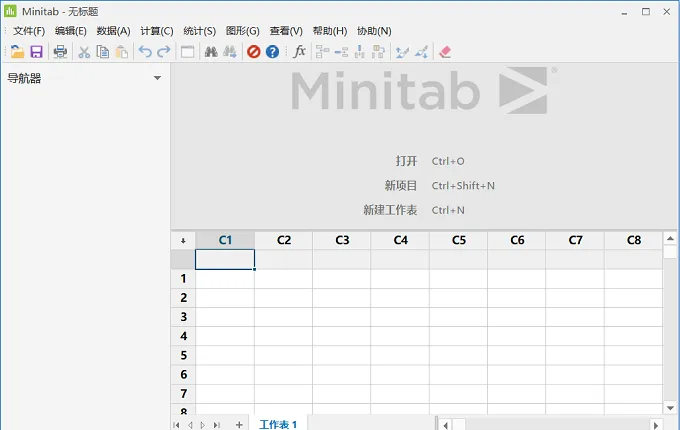Open the 计算(C) menu

tap(157, 31)
